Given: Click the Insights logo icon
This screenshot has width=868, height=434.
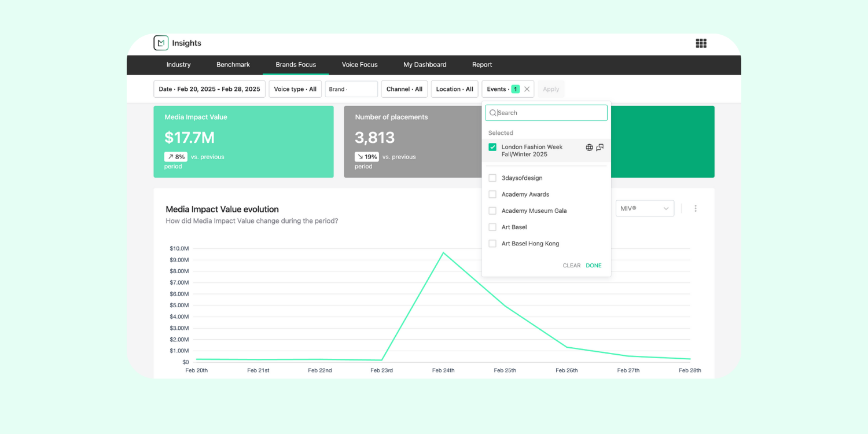Looking at the screenshot, I should tap(161, 43).
